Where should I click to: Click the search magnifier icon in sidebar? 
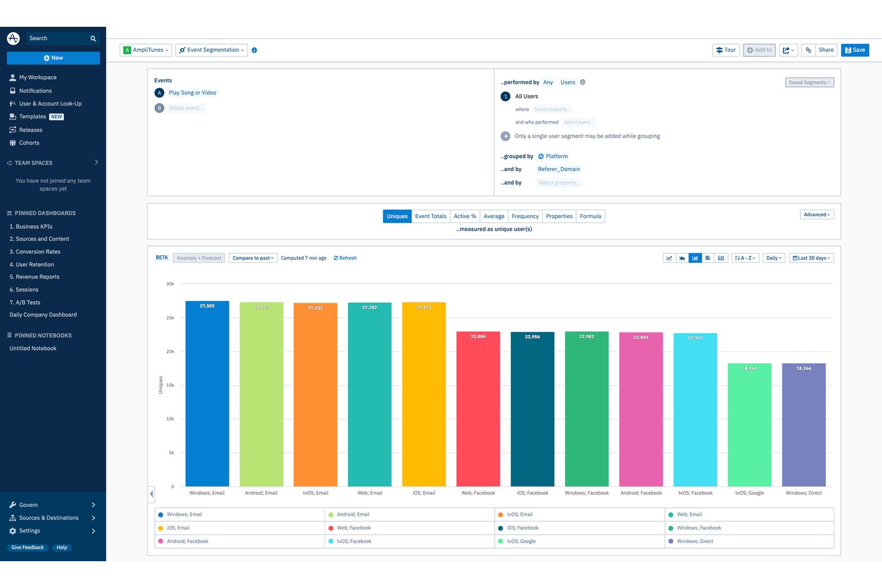93,39
